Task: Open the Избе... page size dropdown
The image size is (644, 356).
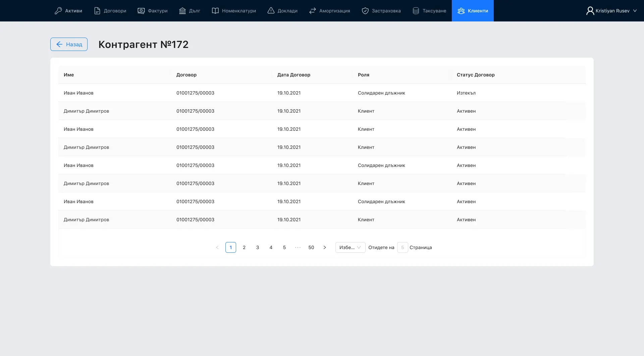Action: 351,247
